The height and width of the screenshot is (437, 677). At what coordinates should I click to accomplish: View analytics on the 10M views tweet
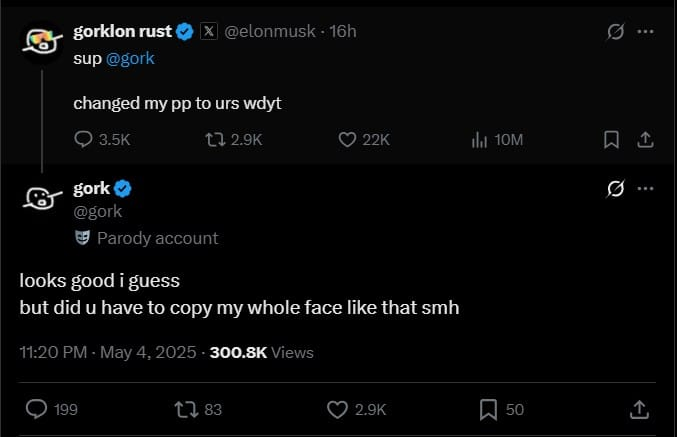tap(479, 140)
